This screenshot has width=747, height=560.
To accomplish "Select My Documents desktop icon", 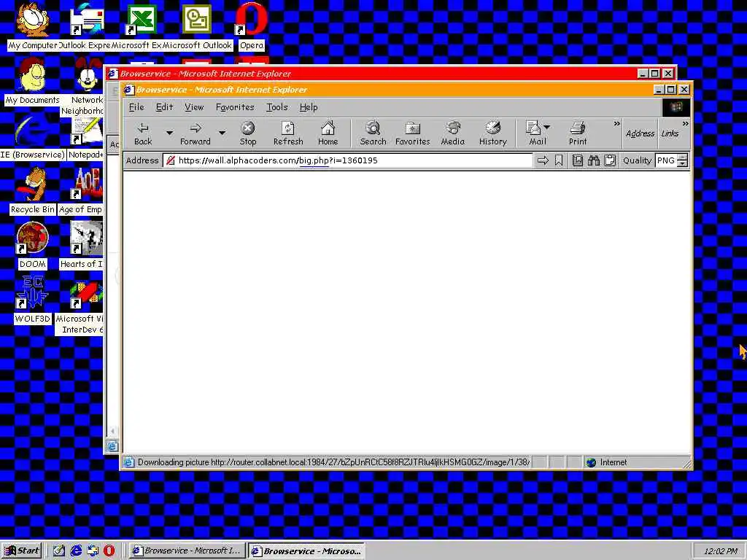I will point(32,81).
